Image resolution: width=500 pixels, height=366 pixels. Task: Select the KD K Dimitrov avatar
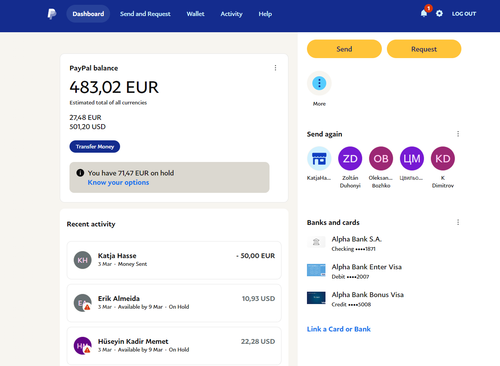[x=443, y=159]
